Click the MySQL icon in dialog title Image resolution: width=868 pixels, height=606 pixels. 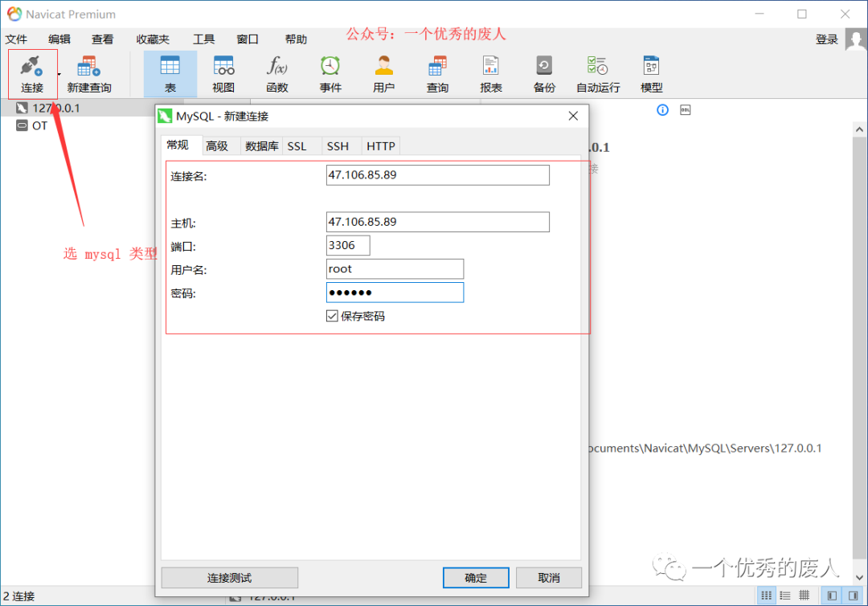165,116
